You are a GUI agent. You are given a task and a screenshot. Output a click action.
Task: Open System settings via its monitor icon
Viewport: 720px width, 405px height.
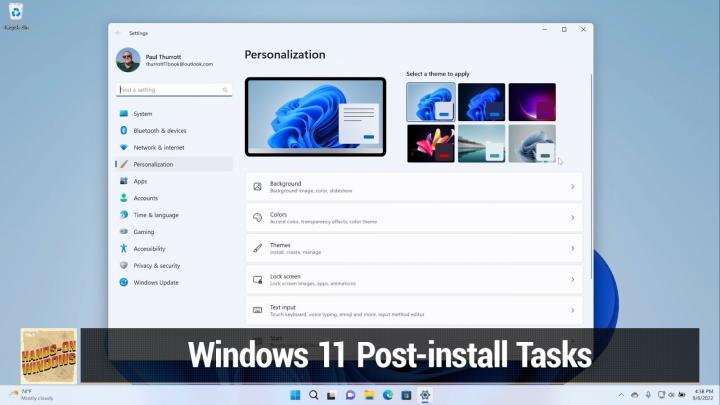coord(124,113)
